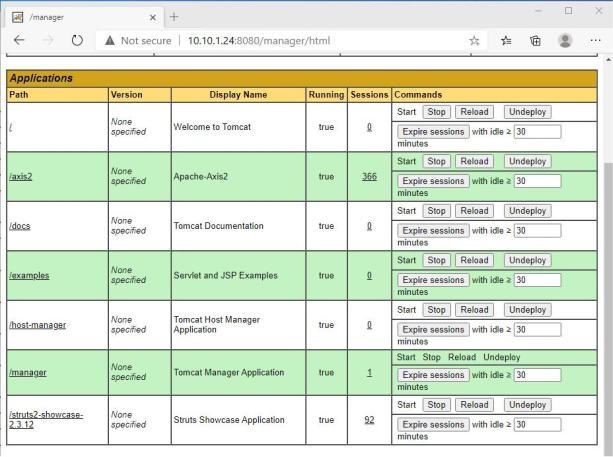
Task: Expire sessions for Apache-Axis2
Action: point(433,181)
